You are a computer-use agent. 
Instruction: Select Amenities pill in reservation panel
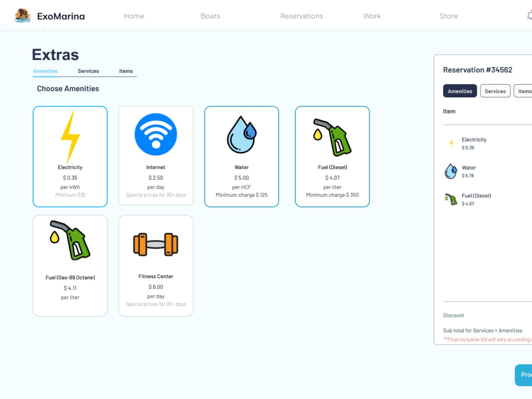pos(460,91)
